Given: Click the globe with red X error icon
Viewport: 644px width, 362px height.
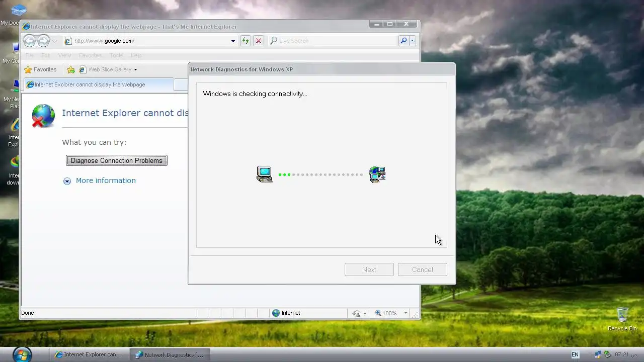Looking at the screenshot, I should point(43,116).
